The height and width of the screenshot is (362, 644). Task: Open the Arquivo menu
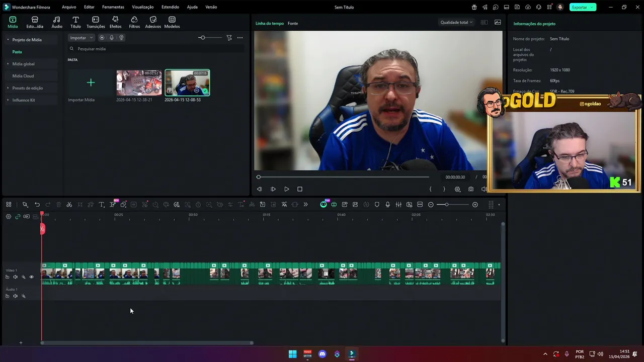point(69,7)
